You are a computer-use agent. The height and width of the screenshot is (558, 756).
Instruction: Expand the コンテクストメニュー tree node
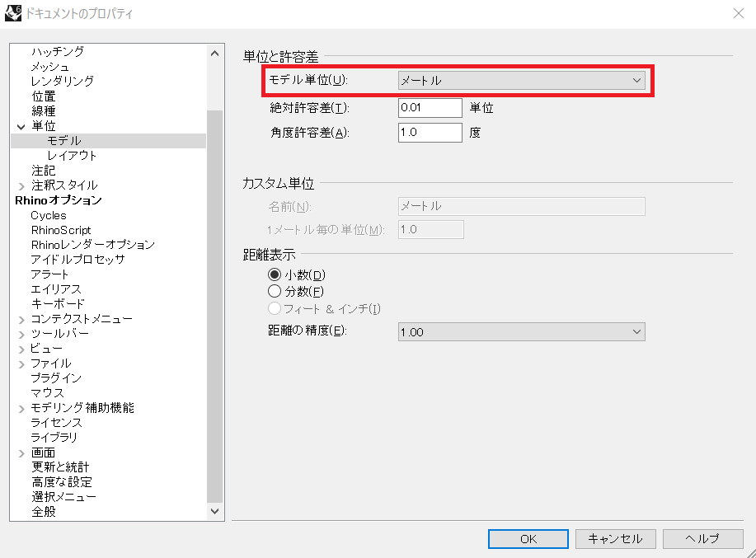click(x=21, y=320)
